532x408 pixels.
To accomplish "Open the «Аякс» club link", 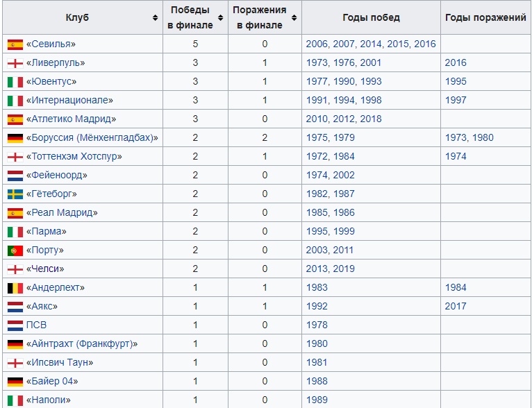I will (x=42, y=306).
